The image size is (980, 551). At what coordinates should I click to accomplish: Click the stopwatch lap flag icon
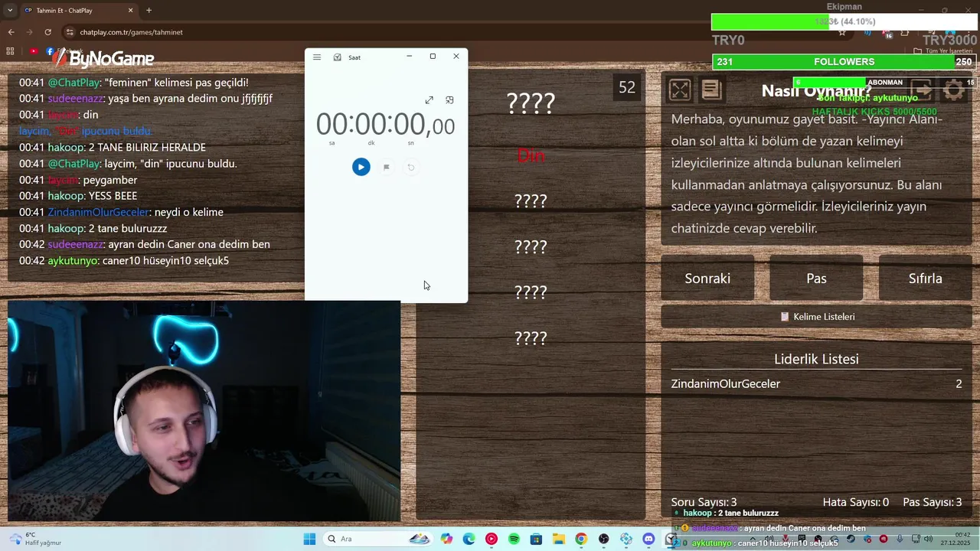click(387, 167)
